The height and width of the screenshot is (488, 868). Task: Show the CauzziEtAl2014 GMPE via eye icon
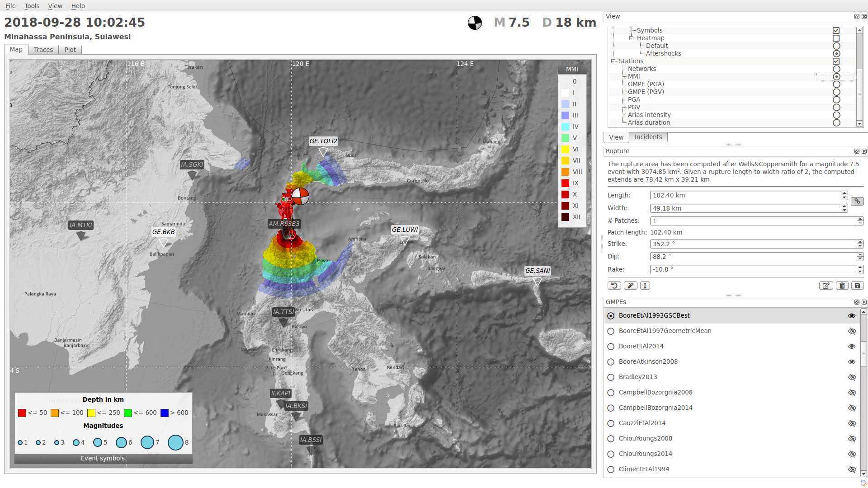[x=852, y=423]
